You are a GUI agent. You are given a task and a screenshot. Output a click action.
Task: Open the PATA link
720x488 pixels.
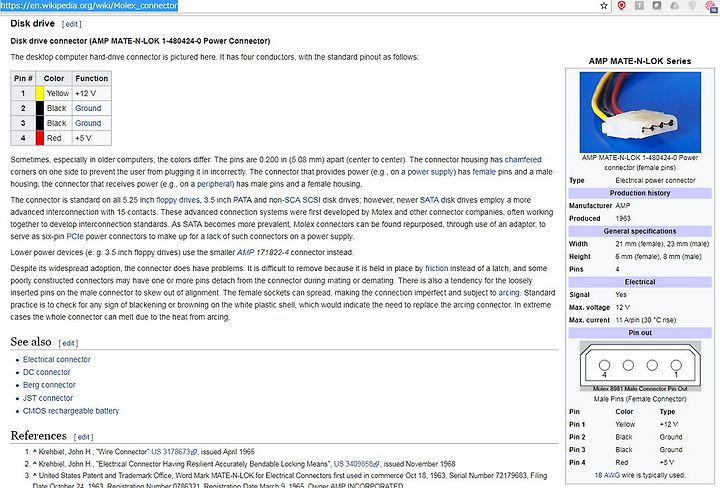tap(242, 200)
